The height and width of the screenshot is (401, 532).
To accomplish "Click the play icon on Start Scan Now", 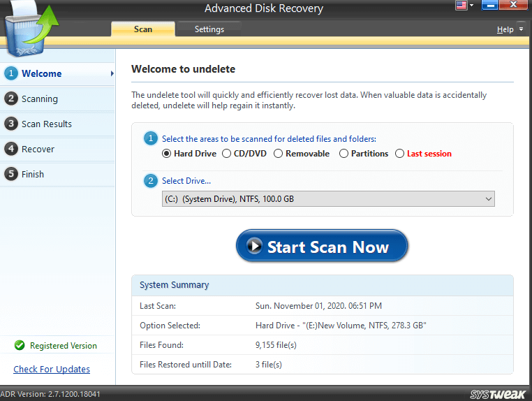I will coord(254,246).
